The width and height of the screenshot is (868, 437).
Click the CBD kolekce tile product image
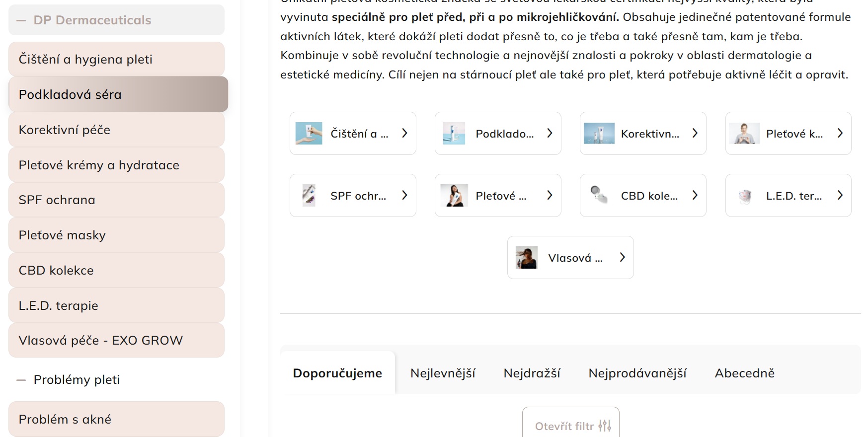599,196
